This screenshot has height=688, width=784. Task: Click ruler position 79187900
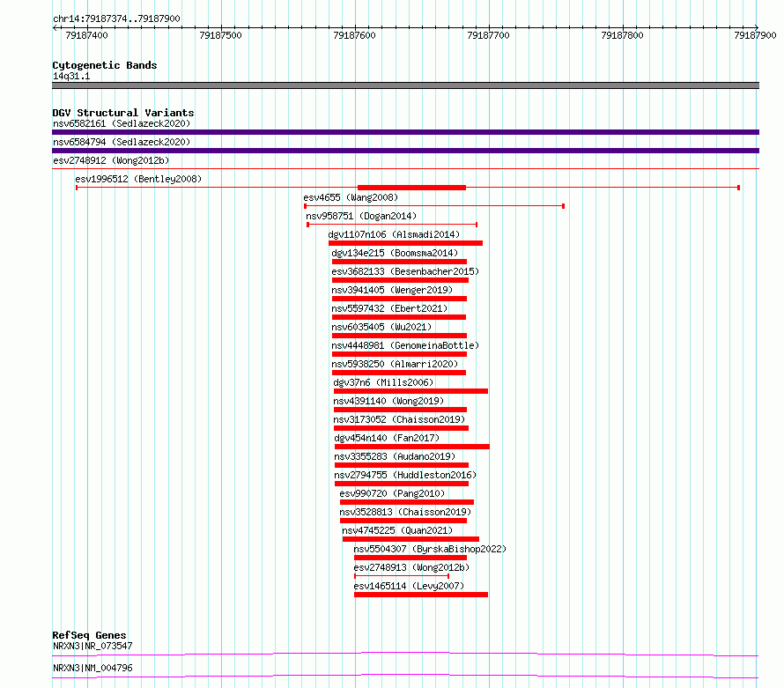coord(755,35)
